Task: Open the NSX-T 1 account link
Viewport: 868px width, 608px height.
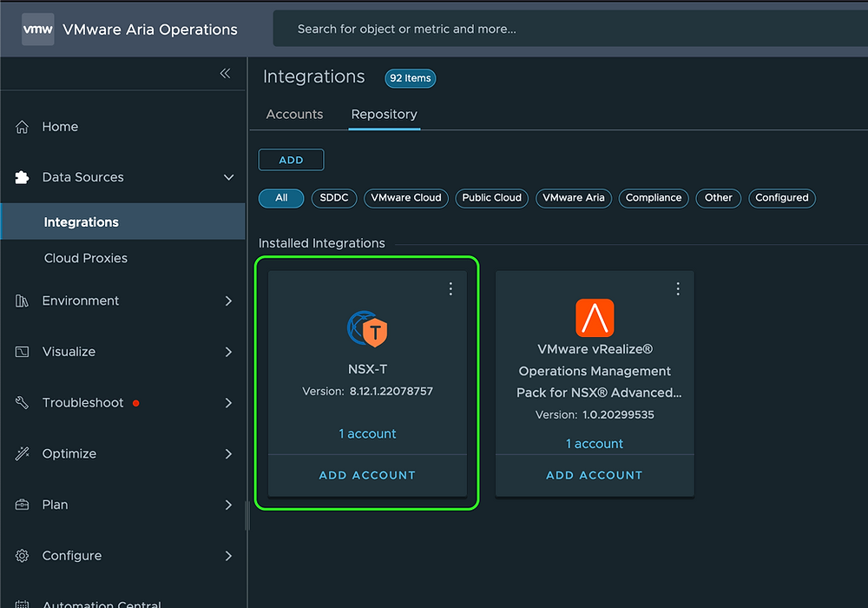Action: click(367, 433)
